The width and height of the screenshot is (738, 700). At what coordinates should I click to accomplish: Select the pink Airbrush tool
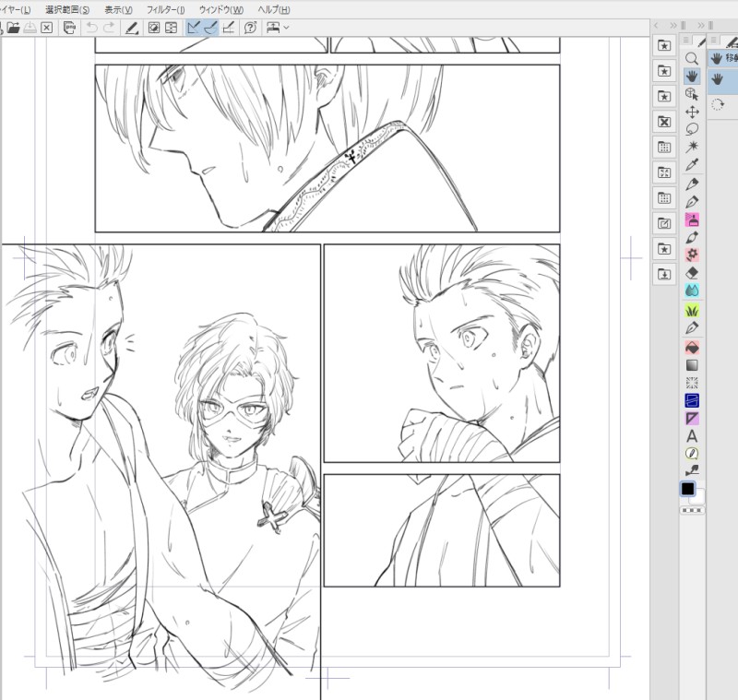pyautogui.click(x=691, y=219)
